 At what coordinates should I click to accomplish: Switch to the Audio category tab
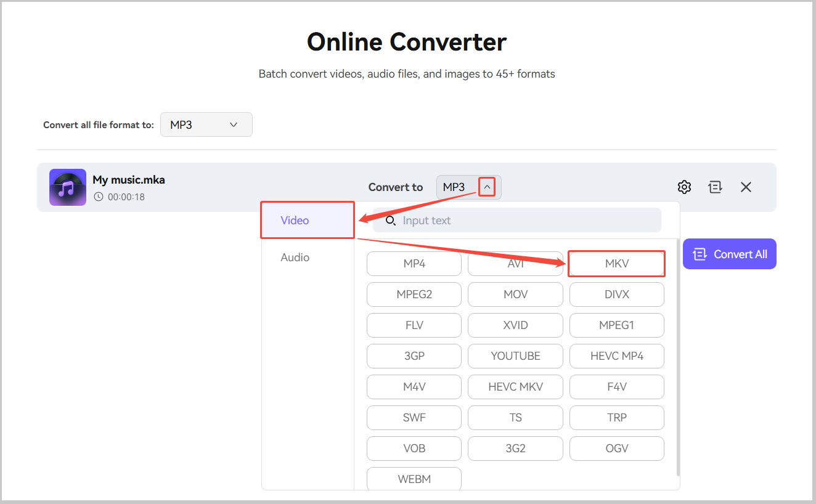point(295,257)
